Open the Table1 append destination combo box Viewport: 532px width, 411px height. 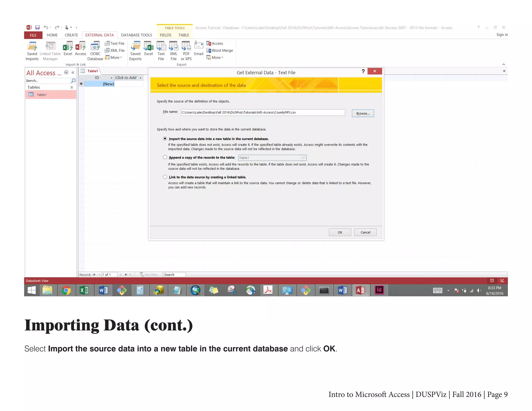272,158
